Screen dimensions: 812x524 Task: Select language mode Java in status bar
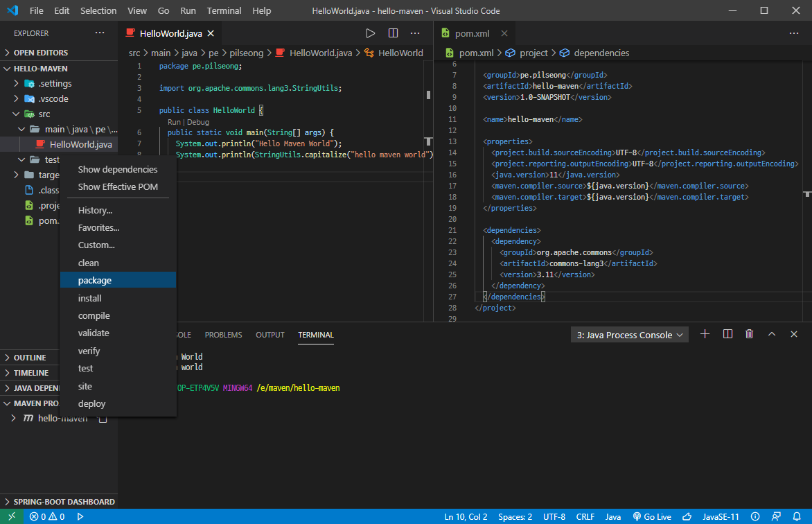tap(613, 517)
